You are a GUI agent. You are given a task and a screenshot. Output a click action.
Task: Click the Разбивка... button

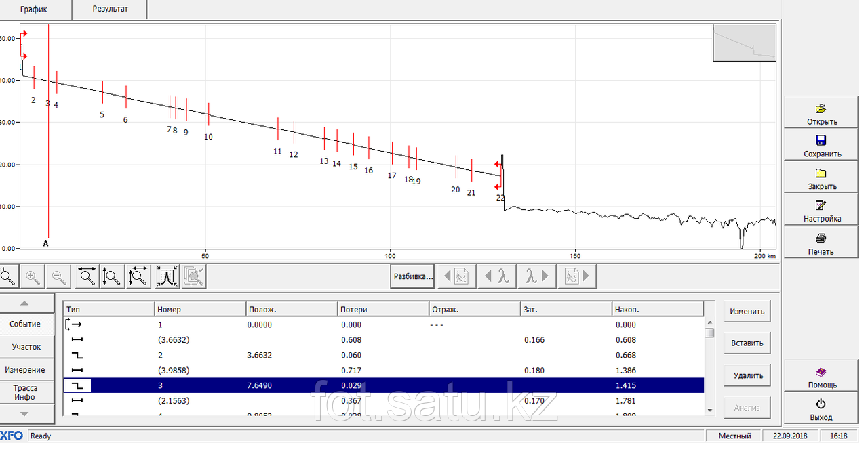(412, 276)
